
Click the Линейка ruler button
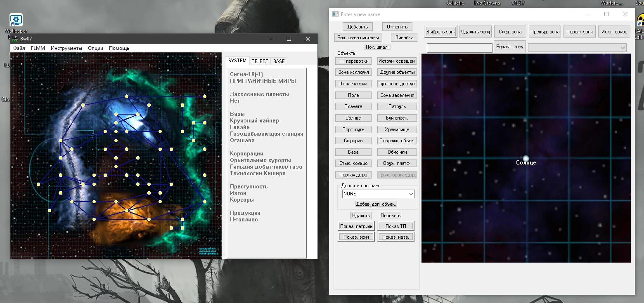coord(404,38)
